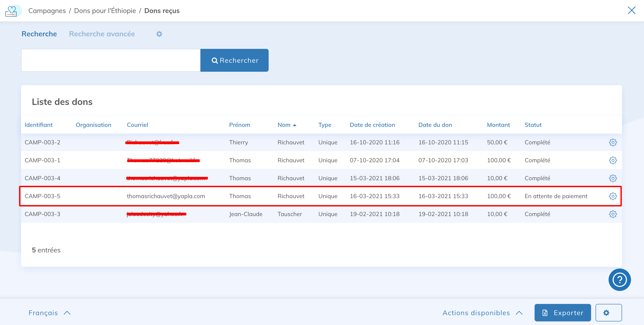644x325 pixels.
Task: Close the Dons reçus panel
Action: coord(631,11)
